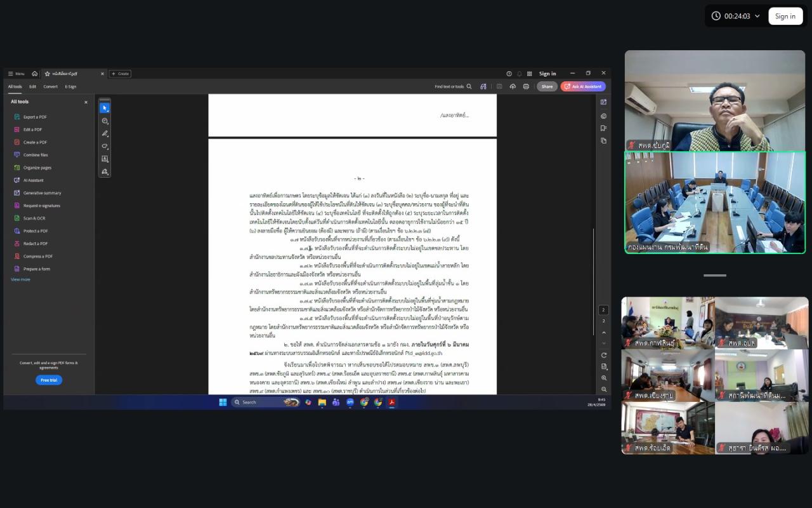Select the สพด.อุบล participant video

coord(761,323)
